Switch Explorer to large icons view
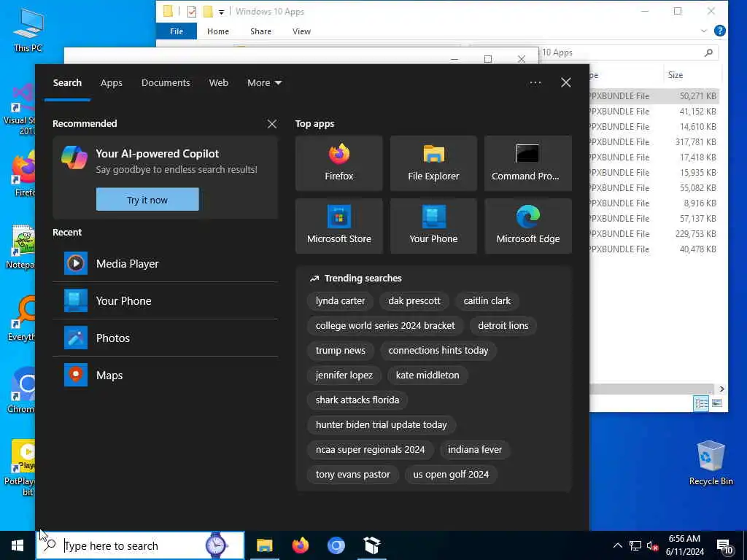The image size is (747, 560). pyautogui.click(x=716, y=403)
